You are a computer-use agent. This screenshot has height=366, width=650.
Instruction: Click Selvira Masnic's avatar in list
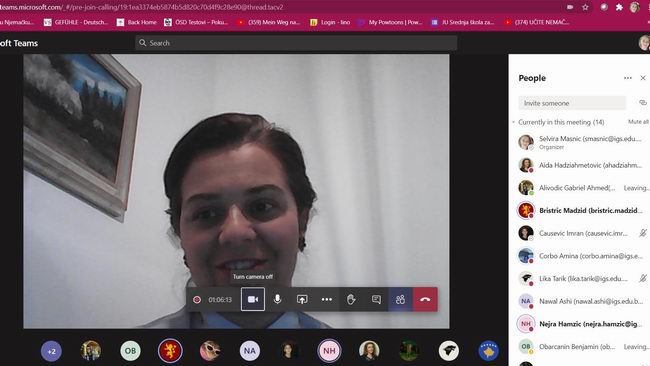[x=526, y=142]
